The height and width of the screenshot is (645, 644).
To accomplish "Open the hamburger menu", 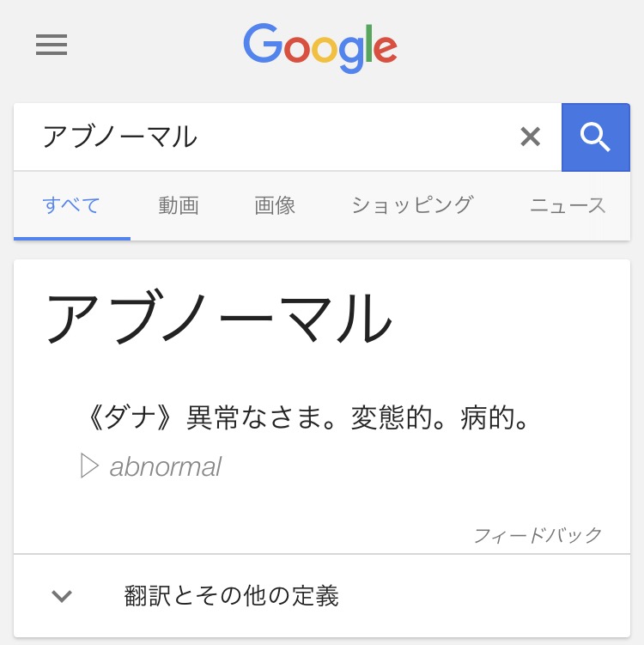I will coord(52,46).
